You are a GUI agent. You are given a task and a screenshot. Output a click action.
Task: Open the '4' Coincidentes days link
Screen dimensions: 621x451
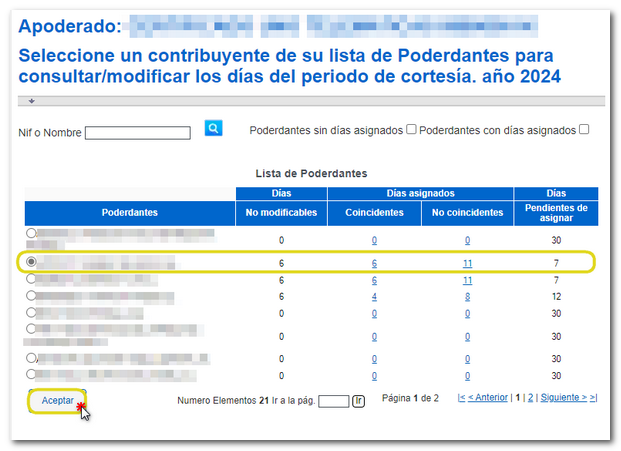click(x=374, y=297)
